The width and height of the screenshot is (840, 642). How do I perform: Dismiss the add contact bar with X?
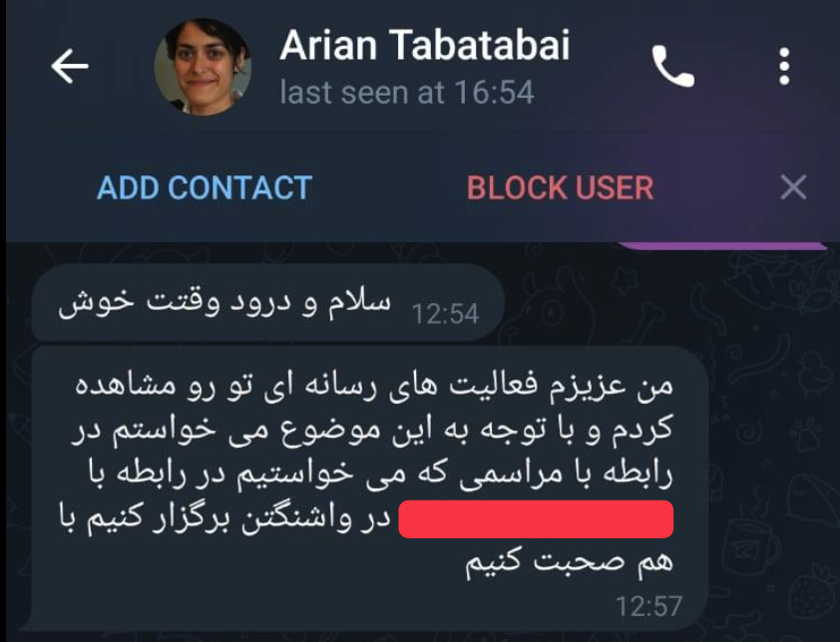pos(793,187)
